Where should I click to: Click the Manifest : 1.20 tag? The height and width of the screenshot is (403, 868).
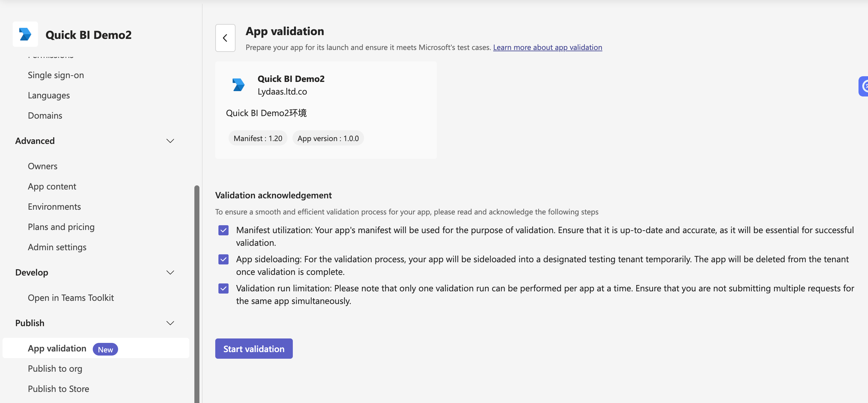point(258,138)
